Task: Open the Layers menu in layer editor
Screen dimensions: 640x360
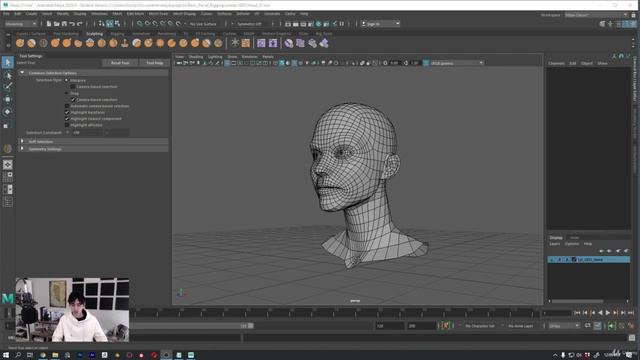Action: point(555,244)
